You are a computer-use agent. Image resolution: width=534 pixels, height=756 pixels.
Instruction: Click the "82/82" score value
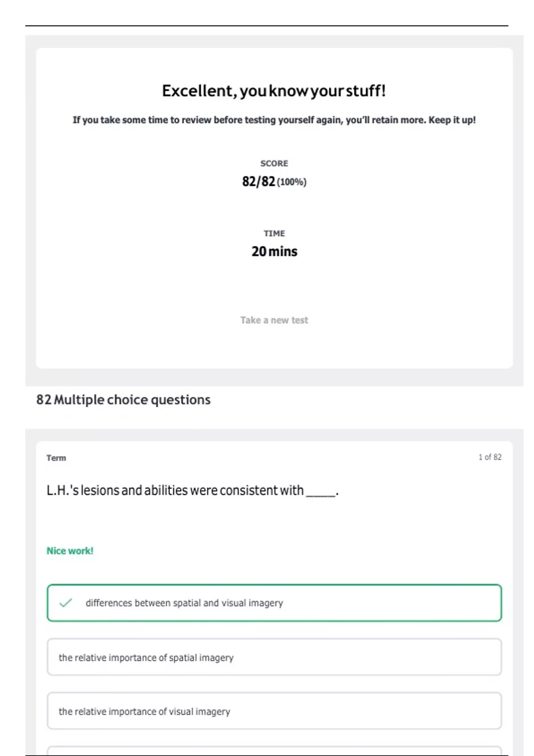pyautogui.click(x=259, y=181)
